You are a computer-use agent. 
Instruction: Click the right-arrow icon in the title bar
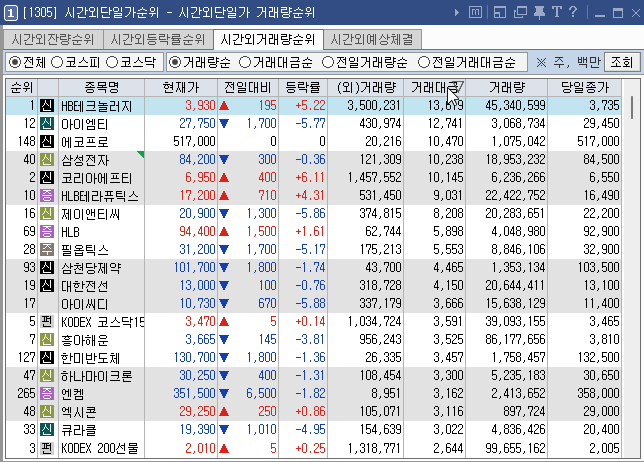pyautogui.click(x=457, y=13)
